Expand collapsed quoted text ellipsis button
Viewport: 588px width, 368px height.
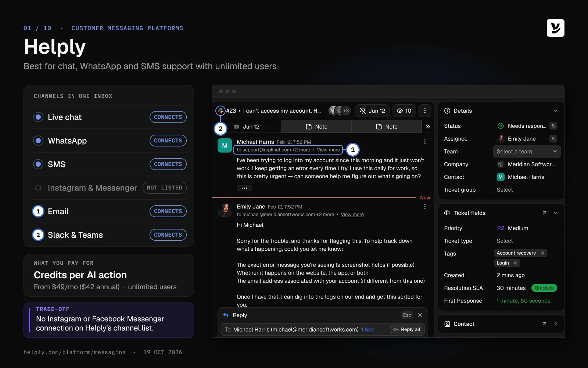[244, 188]
